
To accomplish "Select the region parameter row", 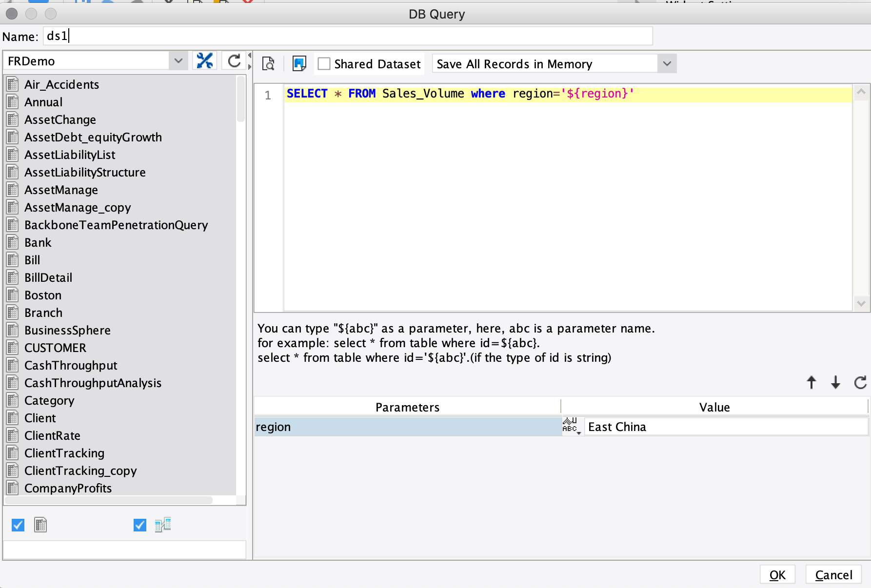I will click(408, 427).
